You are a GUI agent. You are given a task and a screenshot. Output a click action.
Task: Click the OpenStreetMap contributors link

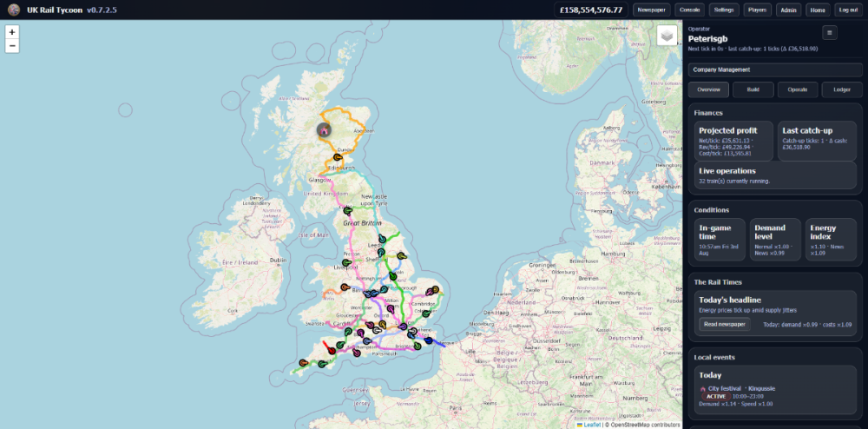pos(647,425)
